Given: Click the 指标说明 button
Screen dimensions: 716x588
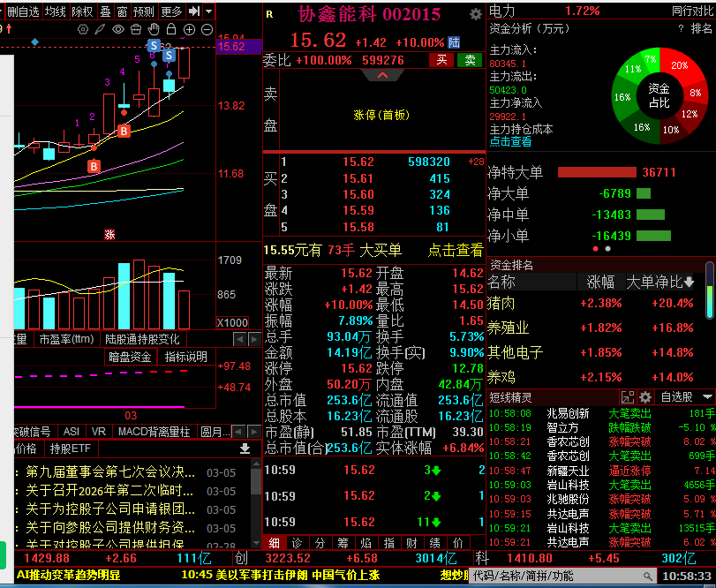Looking at the screenshot, I should pyautogui.click(x=186, y=357).
